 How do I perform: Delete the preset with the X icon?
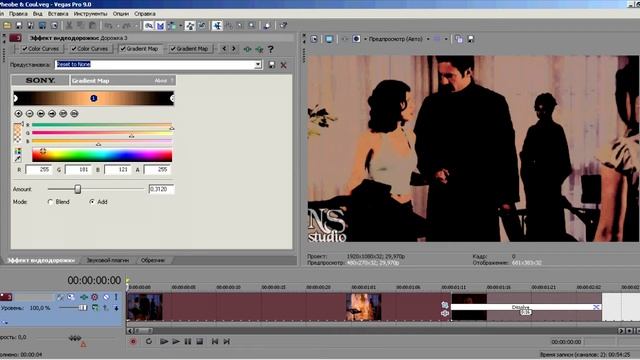pos(284,65)
